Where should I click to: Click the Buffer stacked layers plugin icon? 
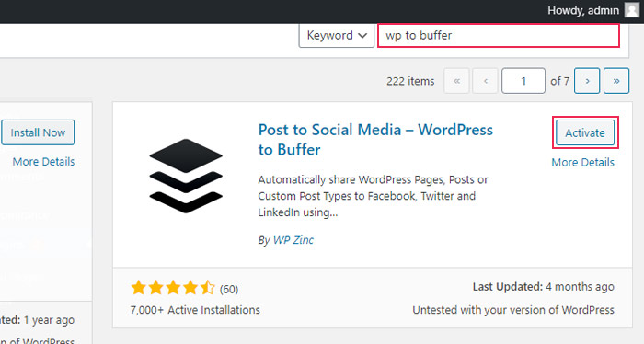click(186, 176)
